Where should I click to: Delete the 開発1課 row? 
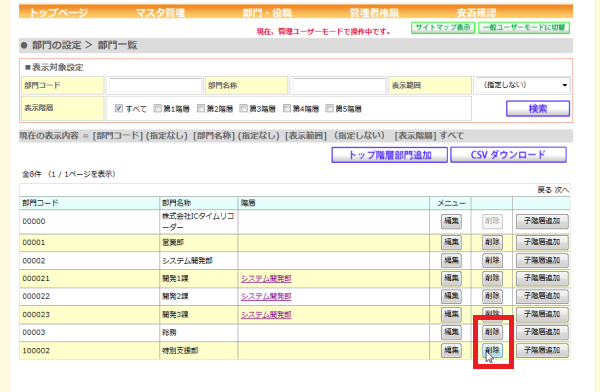click(x=492, y=278)
